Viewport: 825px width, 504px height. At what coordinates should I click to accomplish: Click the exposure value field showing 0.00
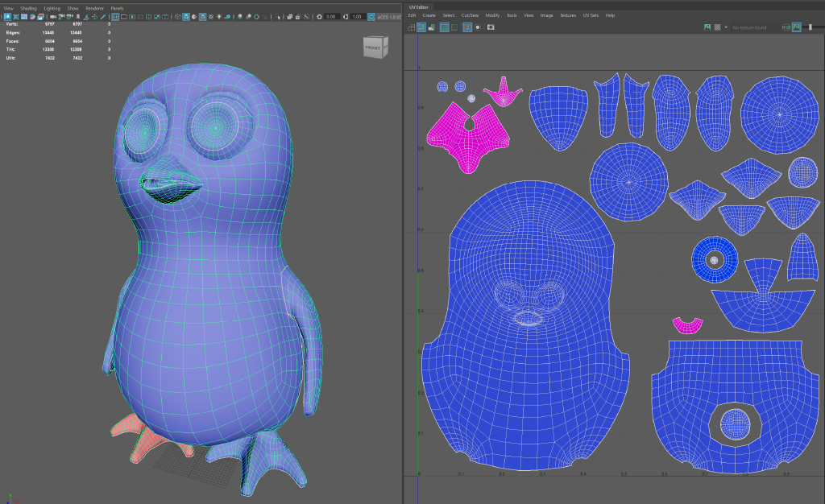pos(333,17)
